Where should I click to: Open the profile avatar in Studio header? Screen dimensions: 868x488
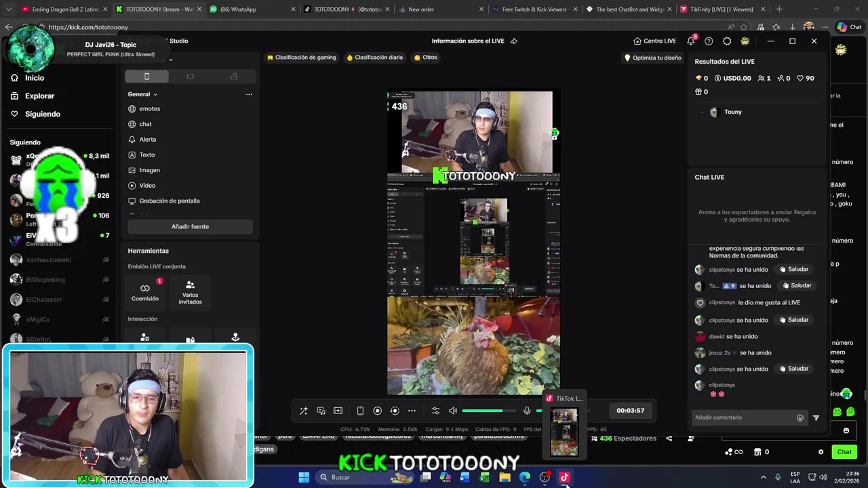[x=745, y=41]
